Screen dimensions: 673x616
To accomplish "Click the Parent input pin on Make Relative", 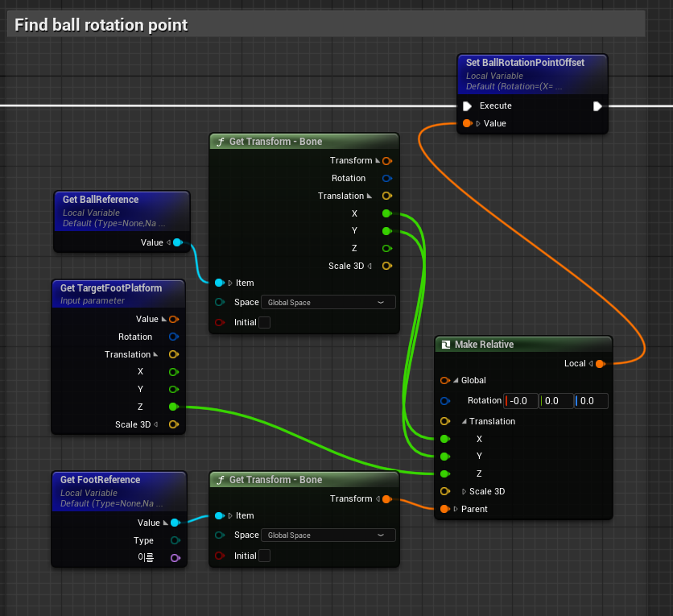I will (x=444, y=509).
